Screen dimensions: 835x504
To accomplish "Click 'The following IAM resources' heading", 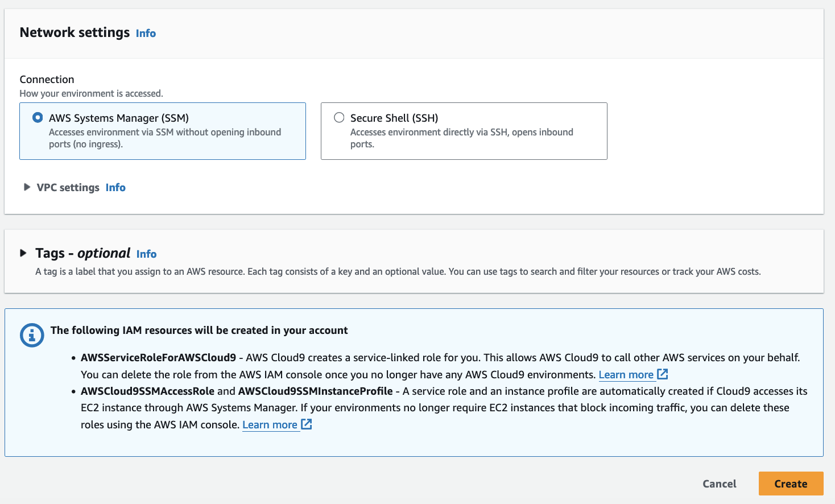I will tap(199, 331).
